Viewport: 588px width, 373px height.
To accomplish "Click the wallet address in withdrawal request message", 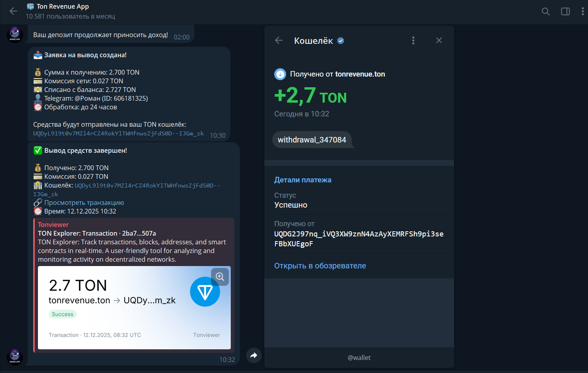I will tap(119, 133).
